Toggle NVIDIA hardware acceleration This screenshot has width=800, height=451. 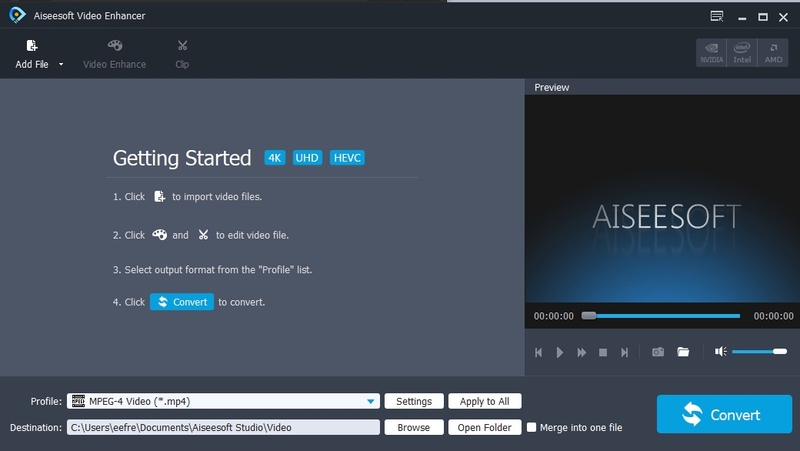(712, 53)
